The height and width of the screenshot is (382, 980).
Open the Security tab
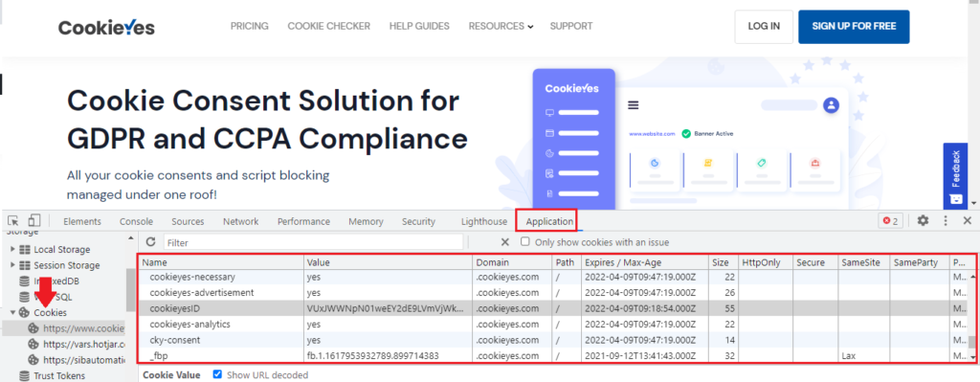pyautogui.click(x=419, y=221)
